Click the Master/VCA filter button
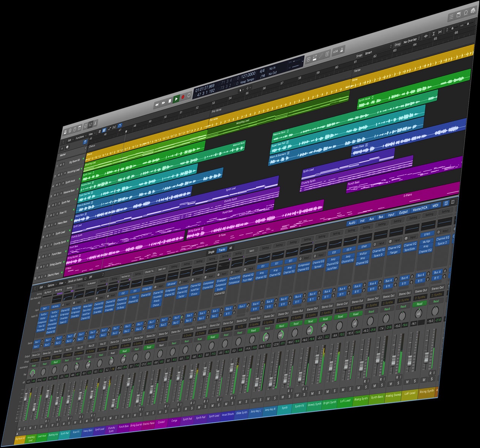This screenshot has width=480, height=448. click(420, 208)
